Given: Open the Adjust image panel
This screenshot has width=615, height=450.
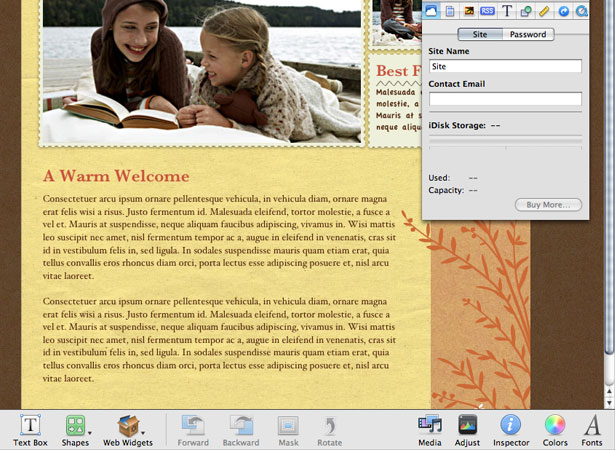Looking at the screenshot, I should click(467, 430).
